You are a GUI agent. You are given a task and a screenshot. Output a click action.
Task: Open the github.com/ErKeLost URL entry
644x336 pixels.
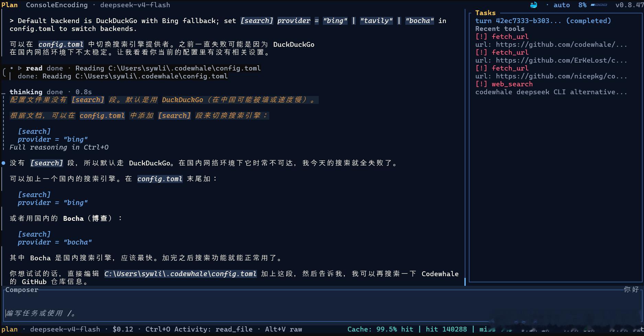(551, 60)
